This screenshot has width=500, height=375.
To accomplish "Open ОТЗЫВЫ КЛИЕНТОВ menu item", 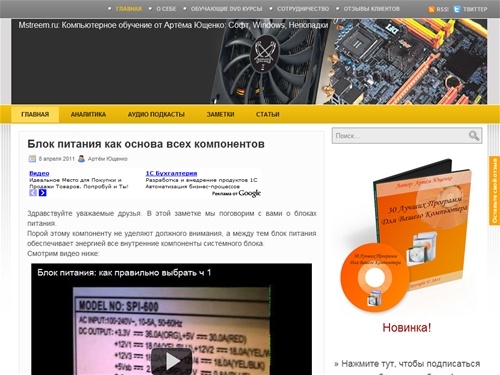I will click(372, 9).
